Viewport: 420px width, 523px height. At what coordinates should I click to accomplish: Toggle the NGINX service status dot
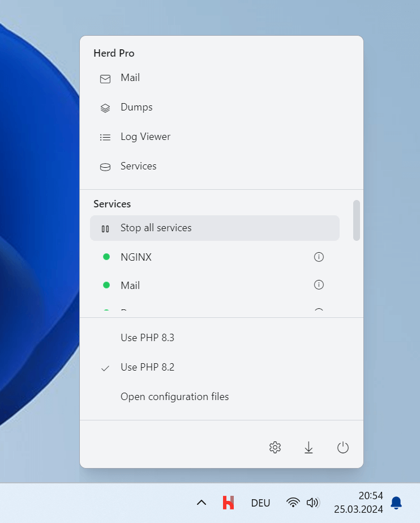point(106,257)
